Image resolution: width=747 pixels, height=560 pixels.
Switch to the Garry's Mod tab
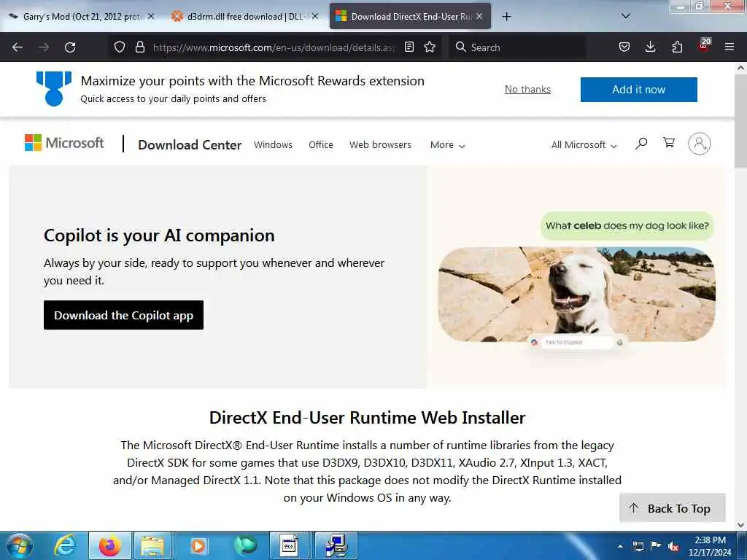(81, 17)
